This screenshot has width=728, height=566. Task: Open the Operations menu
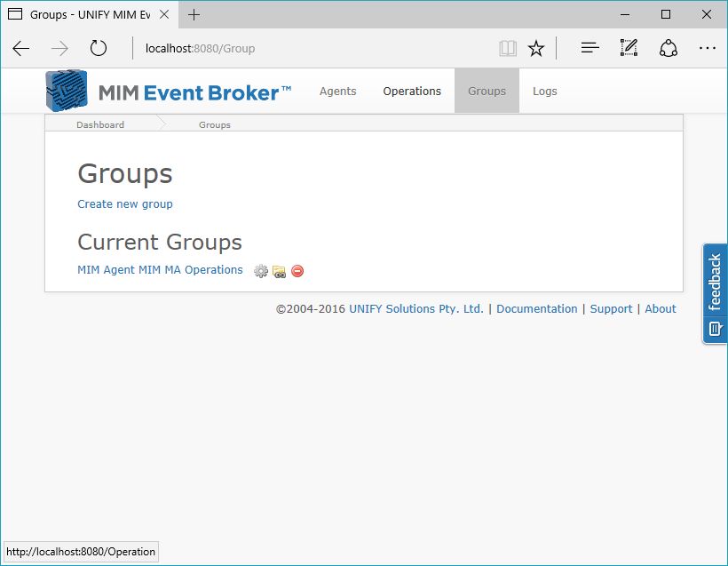[412, 92]
